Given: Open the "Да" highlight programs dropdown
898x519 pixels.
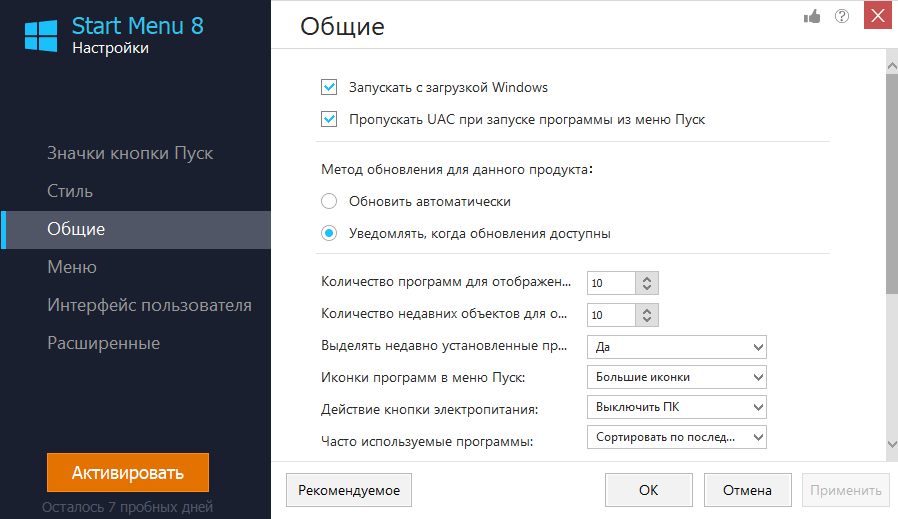Looking at the screenshot, I should [x=677, y=347].
